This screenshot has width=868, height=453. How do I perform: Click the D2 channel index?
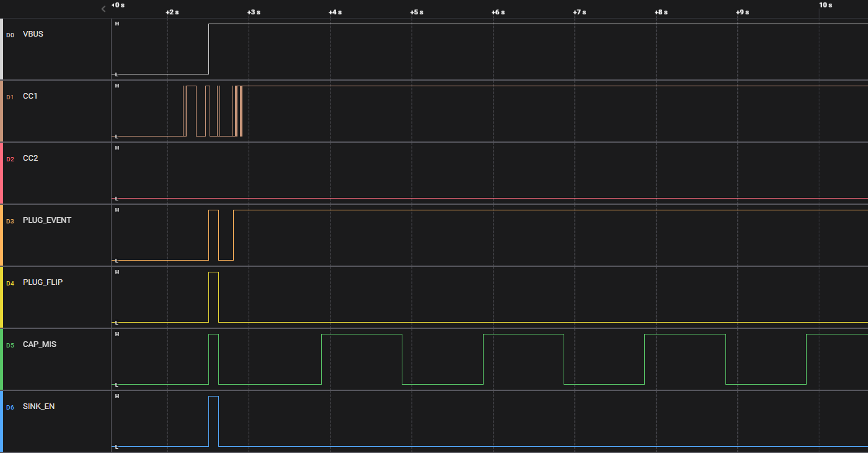point(10,159)
